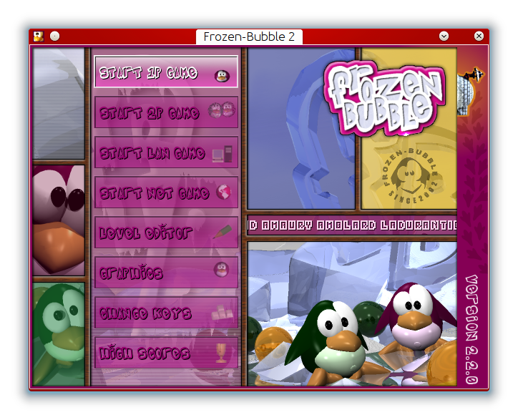
Task: Click the two-bubbles icon on Start 2P Game
Action: coord(222,110)
